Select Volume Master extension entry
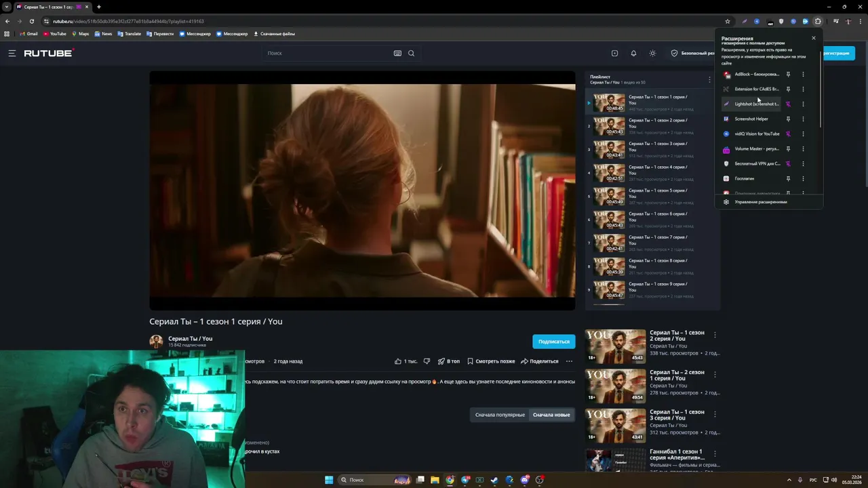868x488 pixels. click(x=751, y=149)
